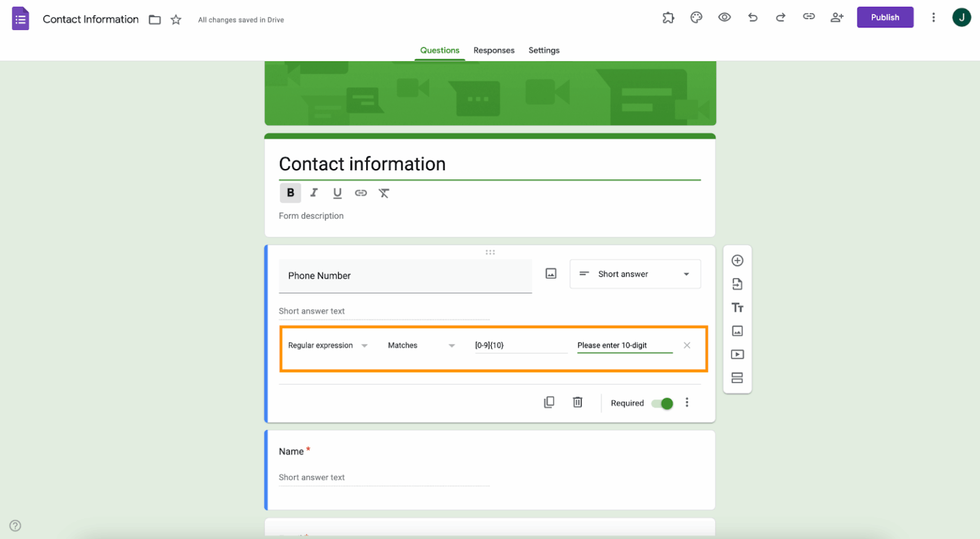This screenshot has height=539, width=980.
Task: Apply bold formatting to the description
Action: click(x=290, y=193)
